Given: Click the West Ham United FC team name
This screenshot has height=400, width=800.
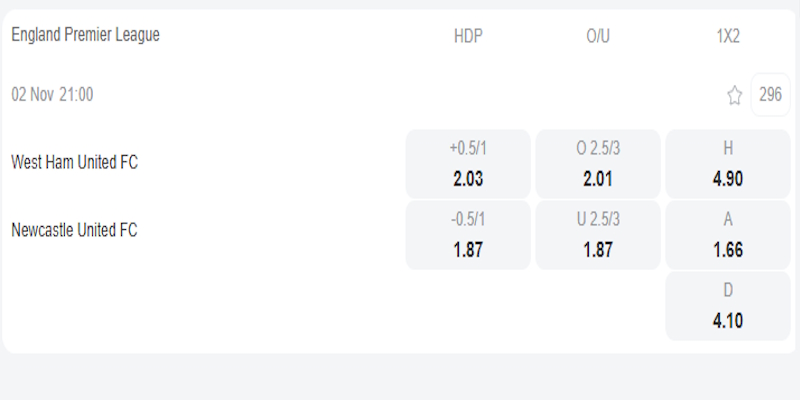Looking at the screenshot, I should click(74, 162).
